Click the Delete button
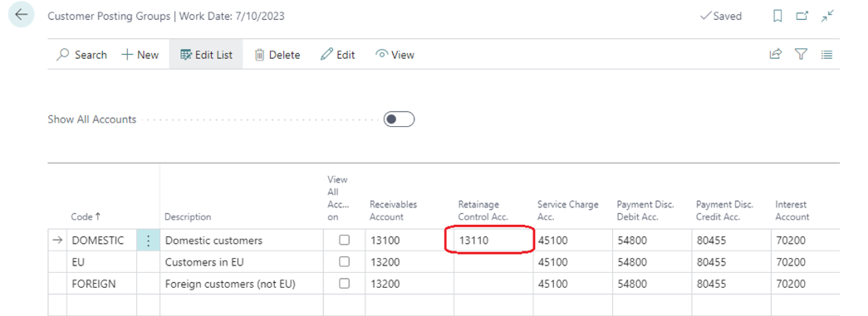The height and width of the screenshot is (316, 868). point(277,55)
